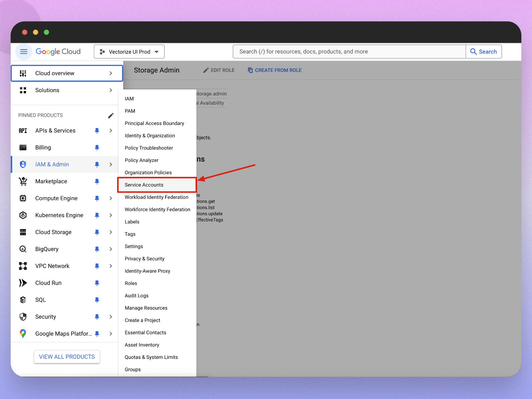Expand Security submenu chevron
This screenshot has width=532, height=399.
point(111,317)
